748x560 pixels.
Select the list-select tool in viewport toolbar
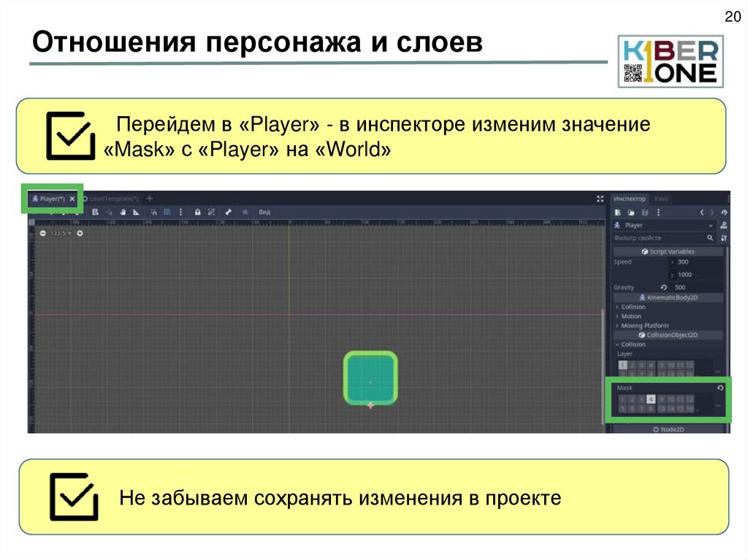tap(96, 212)
